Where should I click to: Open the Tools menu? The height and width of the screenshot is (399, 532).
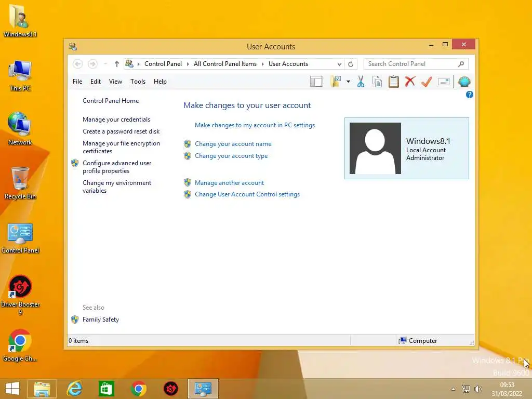(138, 82)
